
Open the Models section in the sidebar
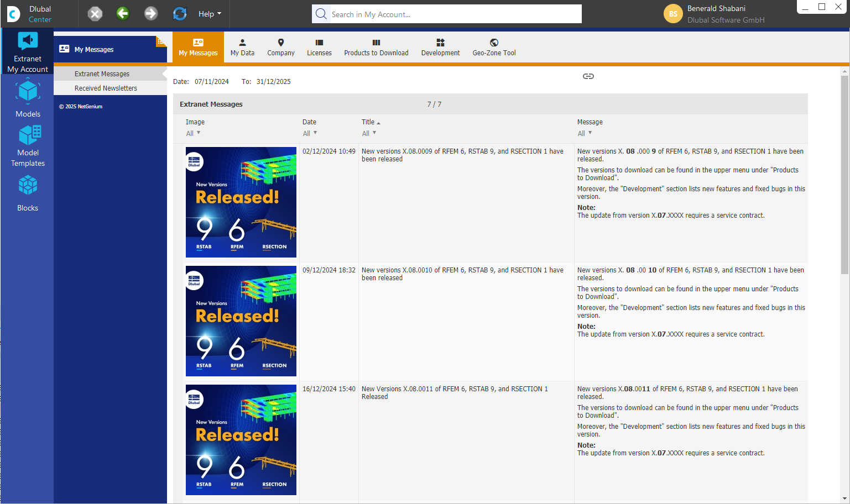point(27,98)
